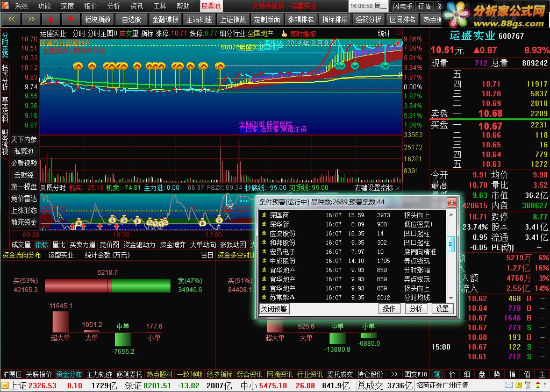
Task: Open the 工具 menu
Action: [x=160, y=6]
